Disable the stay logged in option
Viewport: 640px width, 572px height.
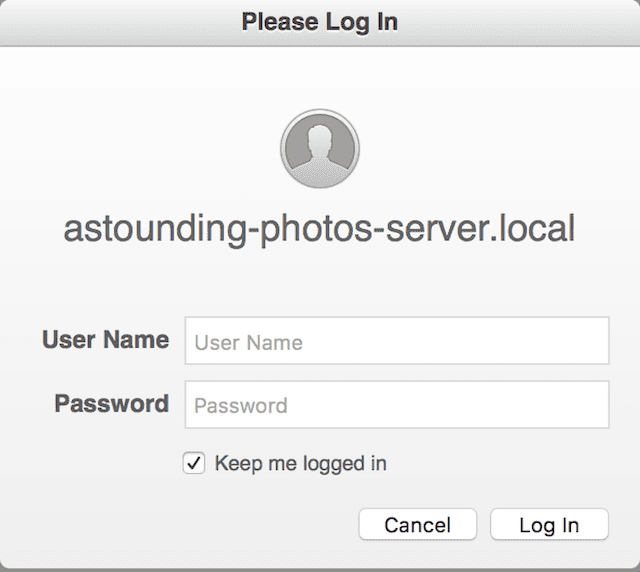tap(195, 464)
